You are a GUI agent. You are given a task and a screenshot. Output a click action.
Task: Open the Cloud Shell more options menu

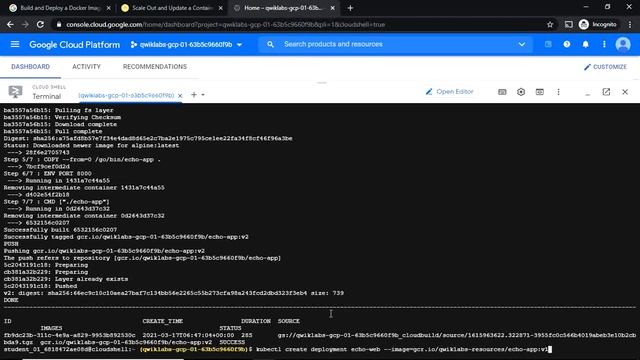[x=558, y=92]
